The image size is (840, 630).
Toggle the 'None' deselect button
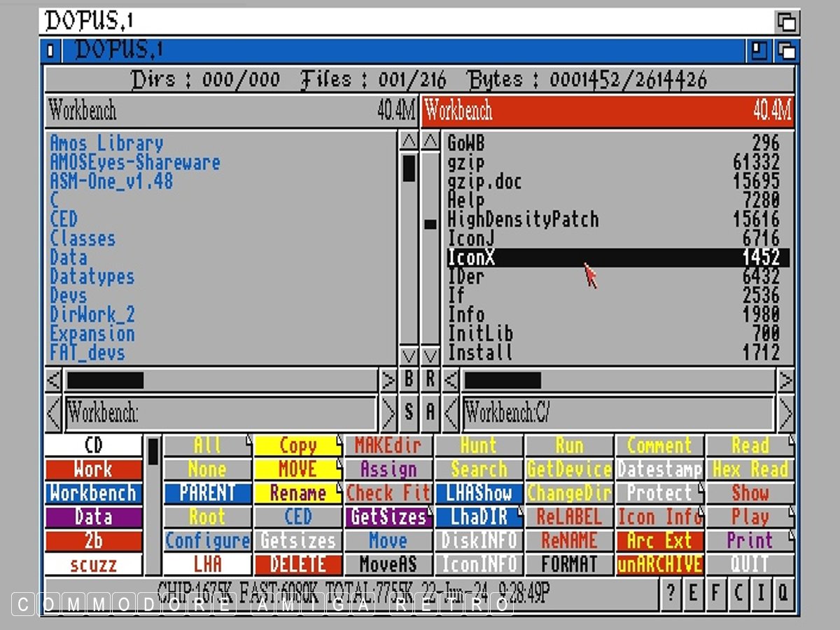tap(207, 470)
